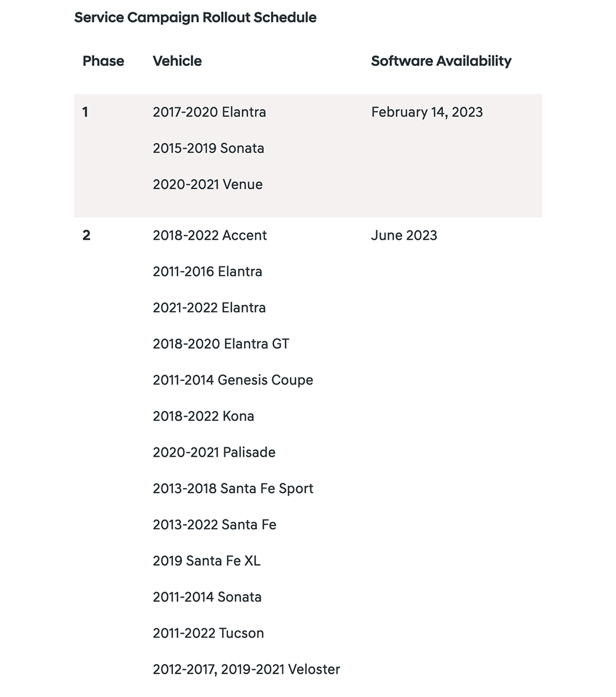This screenshot has height=697, width=616.
Task: Select the 2018-2020 Elantra GT entry
Action: tap(221, 344)
